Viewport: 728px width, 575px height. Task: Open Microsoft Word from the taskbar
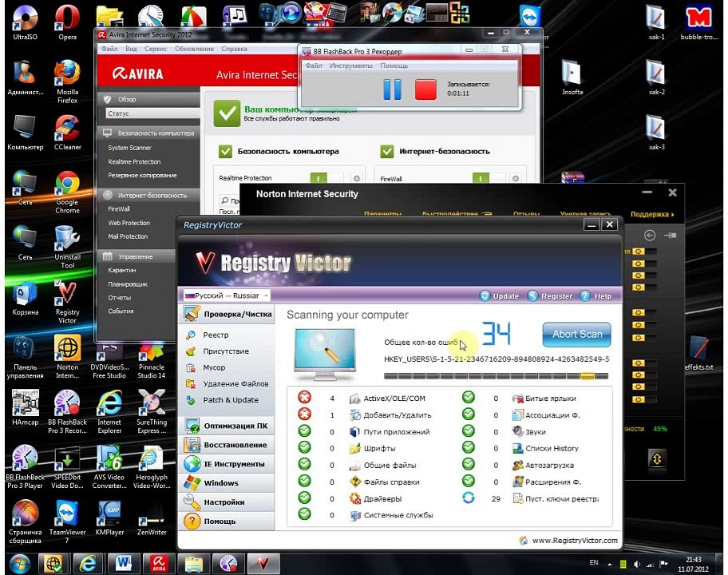pyautogui.click(x=123, y=563)
